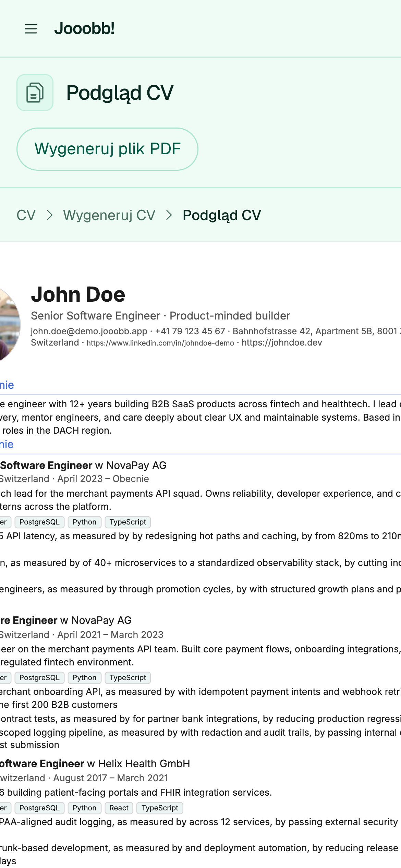
Task: Open the hamburger menu icon
Action: (x=31, y=29)
